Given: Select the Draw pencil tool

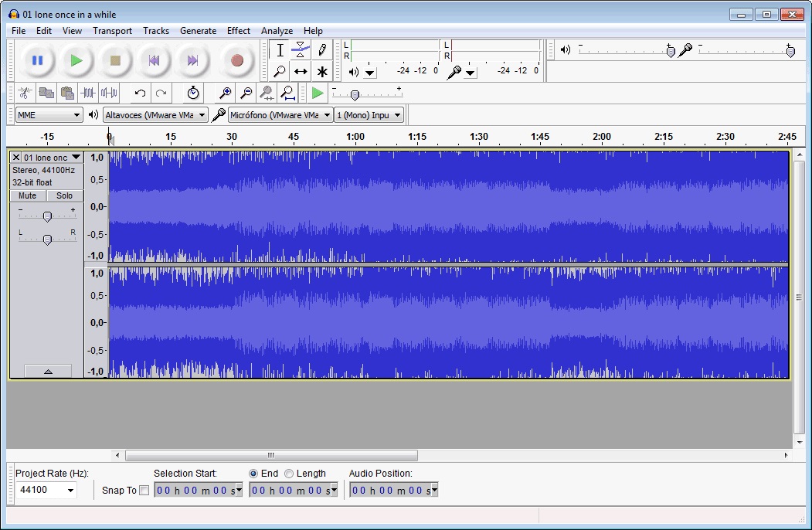Looking at the screenshot, I should tap(321, 50).
